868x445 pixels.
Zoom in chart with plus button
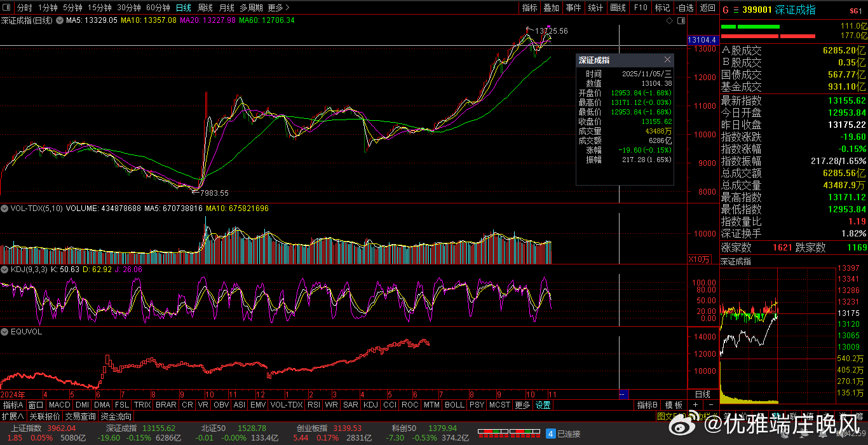(x=696, y=405)
